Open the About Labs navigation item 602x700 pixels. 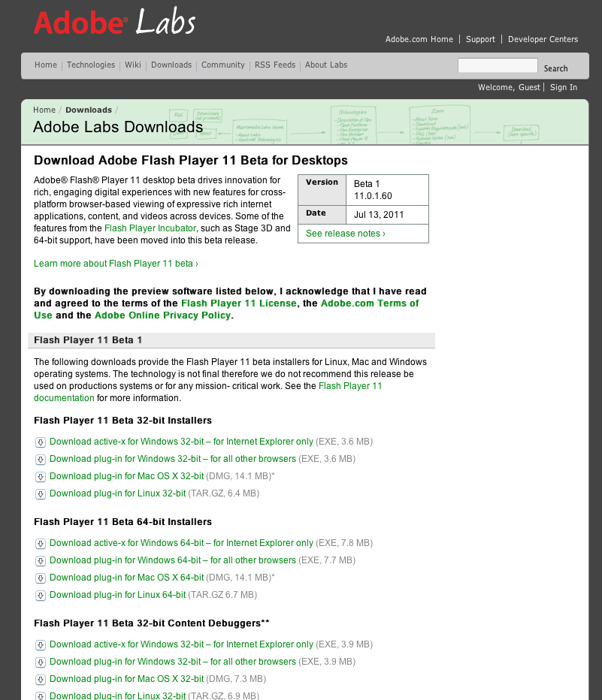coord(326,65)
